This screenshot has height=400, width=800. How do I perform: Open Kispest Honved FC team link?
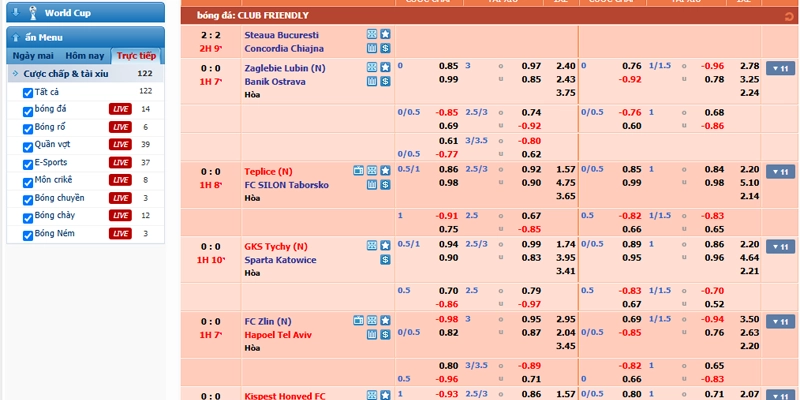pyautogui.click(x=285, y=395)
